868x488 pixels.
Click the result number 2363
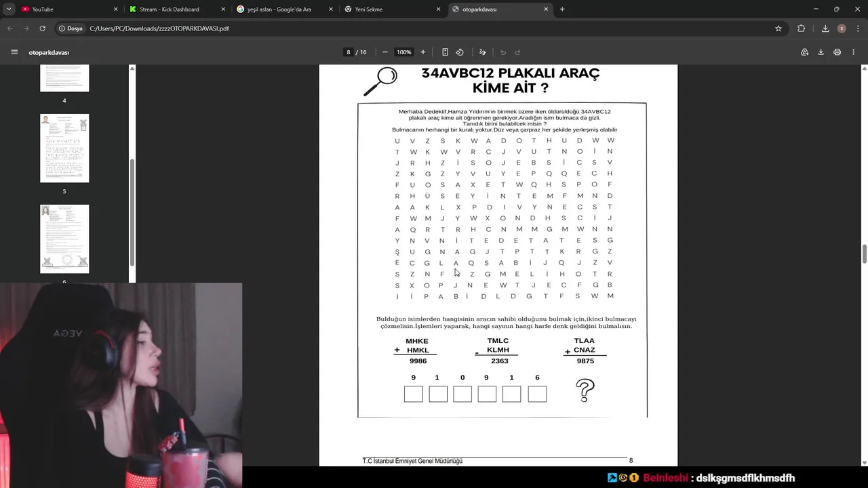(x=500, y=361)
